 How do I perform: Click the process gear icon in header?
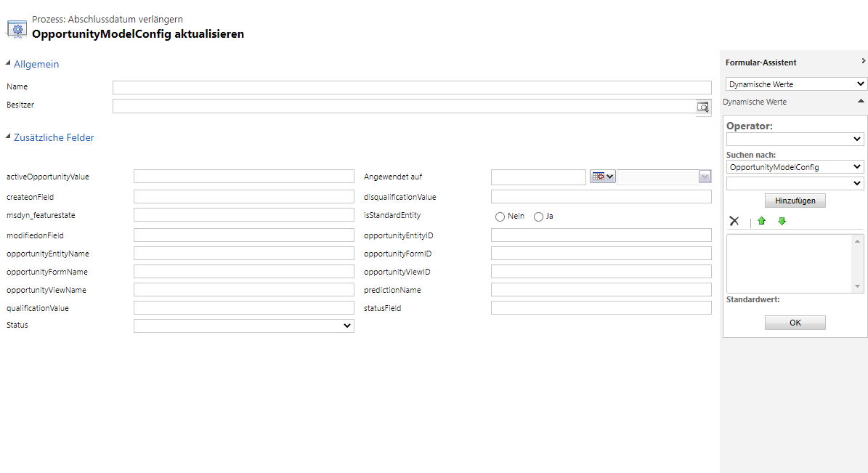[17, 29]
